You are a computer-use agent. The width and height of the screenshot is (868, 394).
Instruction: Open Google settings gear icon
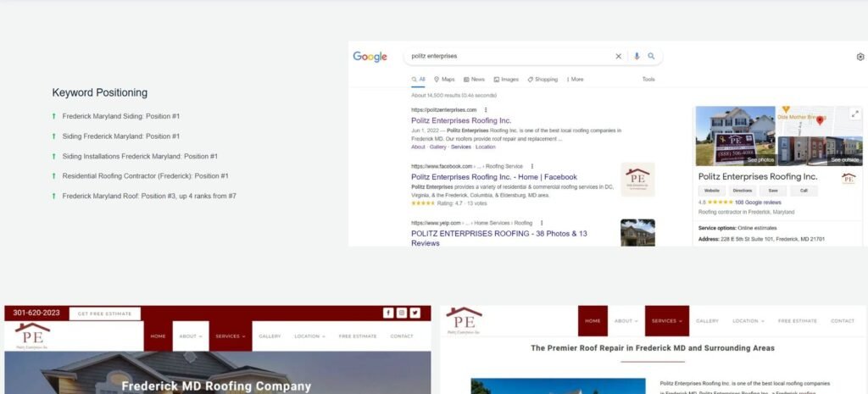tap(860, 57)
